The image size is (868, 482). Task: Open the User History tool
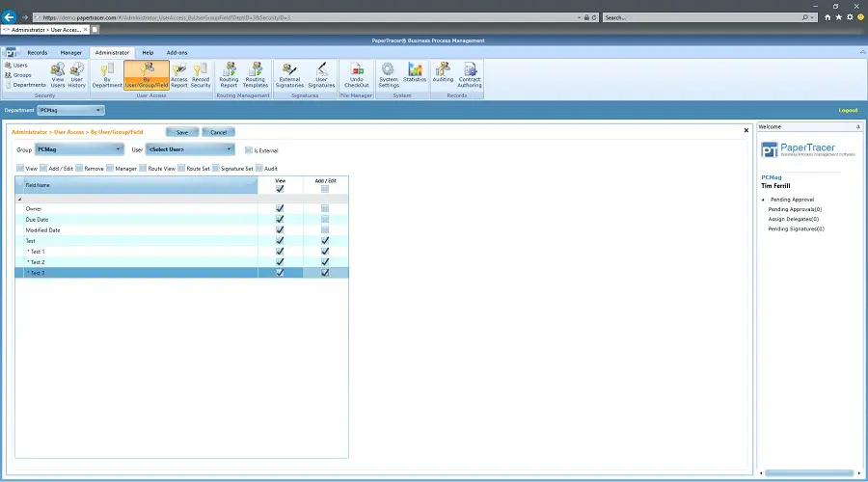(x=76, y=74)
